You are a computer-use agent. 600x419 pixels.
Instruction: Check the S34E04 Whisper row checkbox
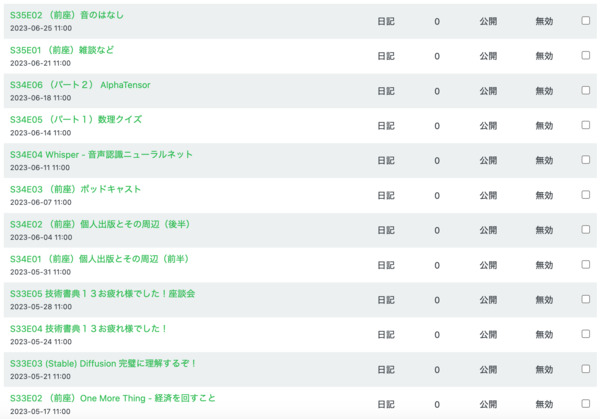[x=585, y=160]
